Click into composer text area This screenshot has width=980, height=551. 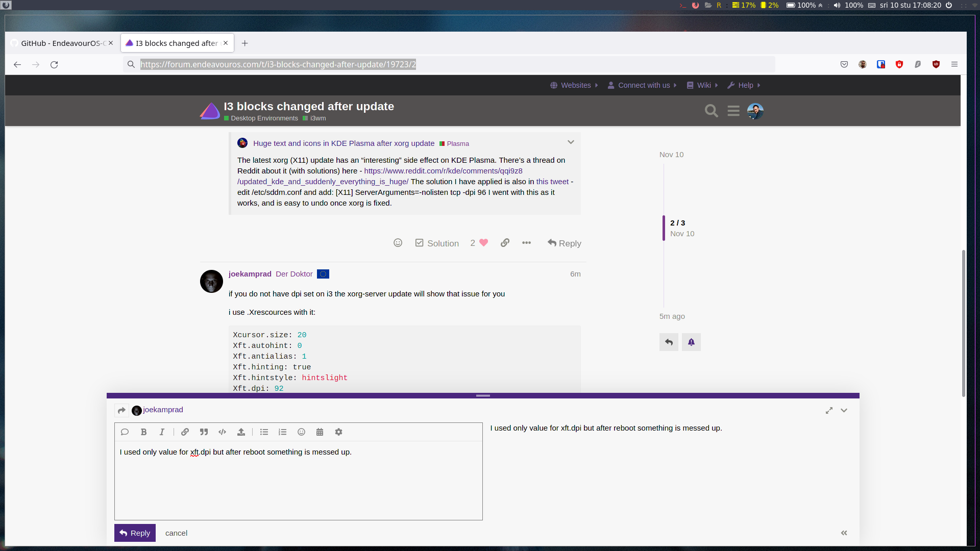298,480
